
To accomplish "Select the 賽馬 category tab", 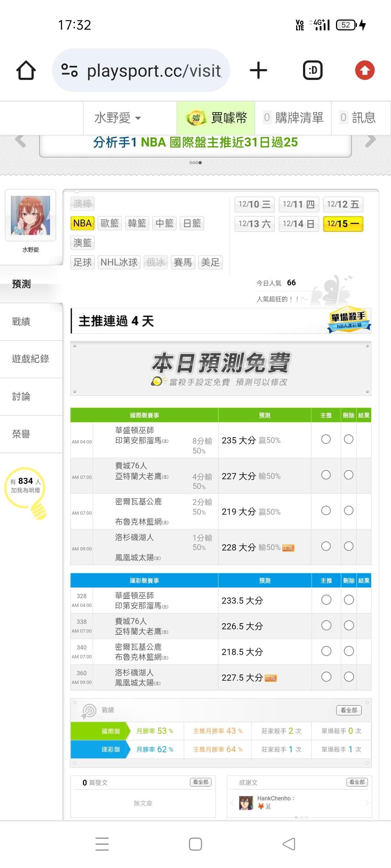I will coord(183,262).
